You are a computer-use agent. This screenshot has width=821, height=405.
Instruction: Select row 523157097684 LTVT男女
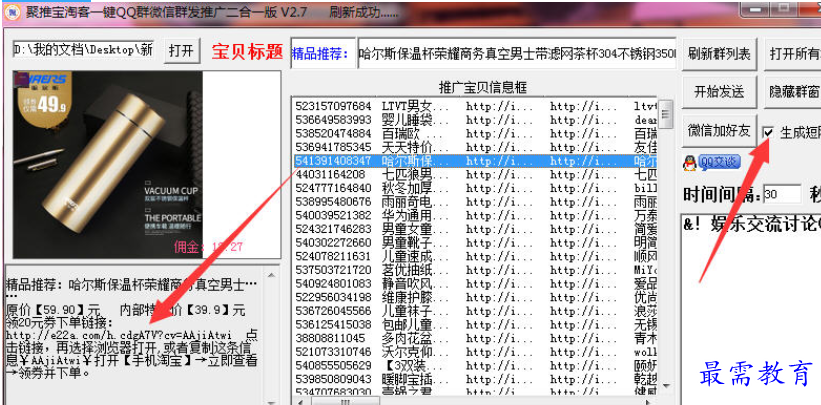[x=474, y=106]
